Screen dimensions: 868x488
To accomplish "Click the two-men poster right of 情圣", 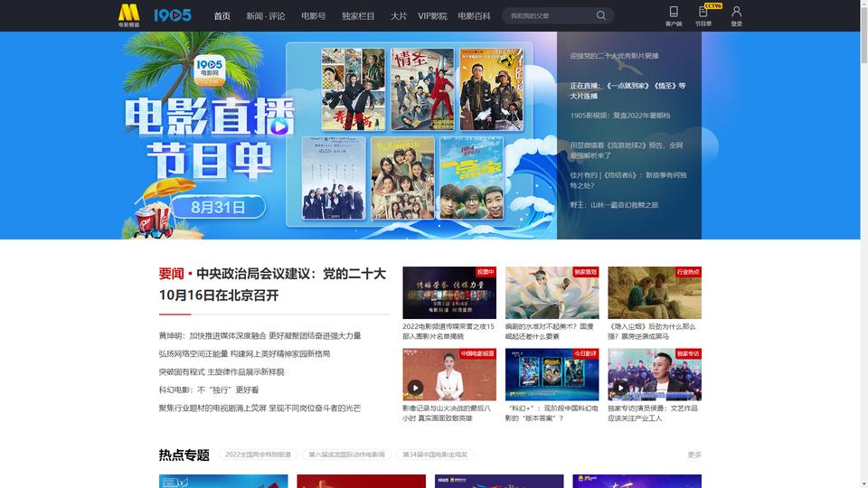I will pyautogui.click(x=491, y=89).
